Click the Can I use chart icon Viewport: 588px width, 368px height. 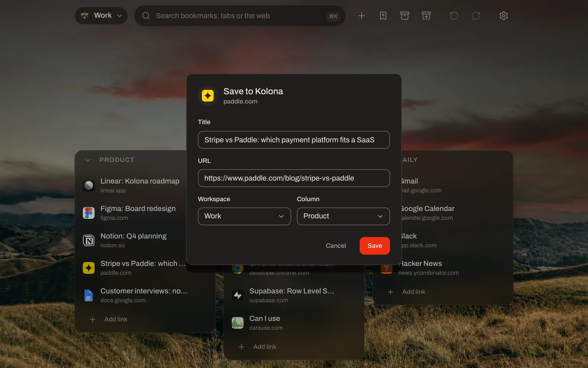238,323
